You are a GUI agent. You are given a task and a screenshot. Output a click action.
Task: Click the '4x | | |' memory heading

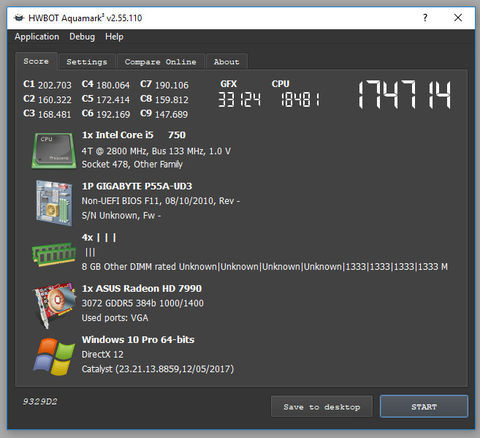(x=99, y=238)
